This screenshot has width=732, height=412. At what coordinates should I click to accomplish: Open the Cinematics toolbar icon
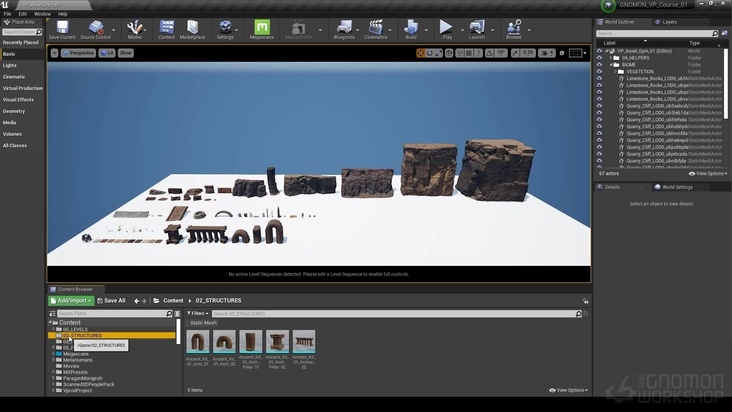pyautogui.click(x=375, y=29)
